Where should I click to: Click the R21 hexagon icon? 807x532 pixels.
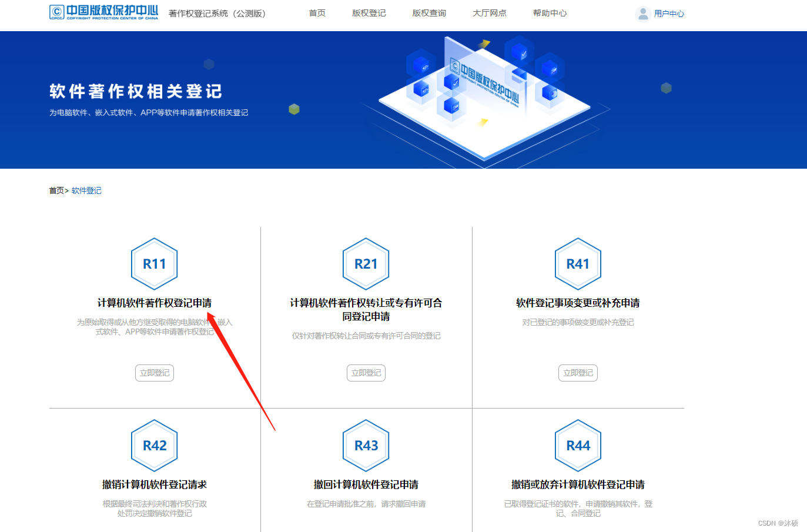point(366,264)
